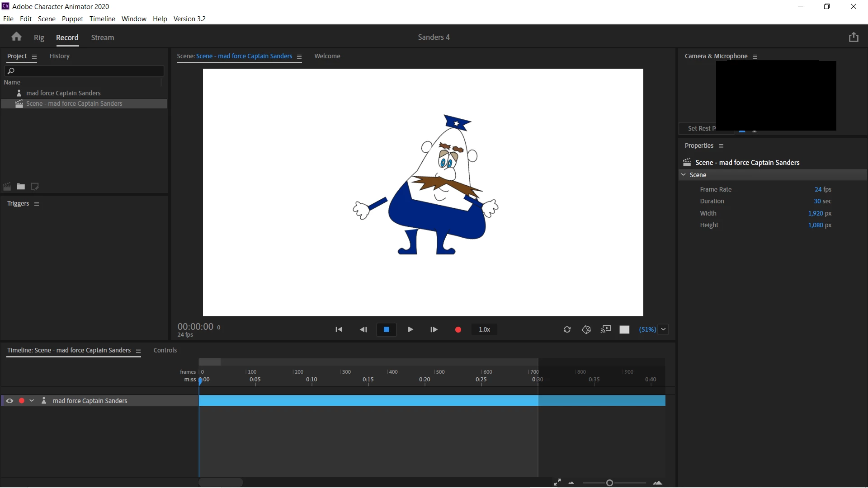Open the Puppet menu
868x488 pixels.
click(72, 19)
